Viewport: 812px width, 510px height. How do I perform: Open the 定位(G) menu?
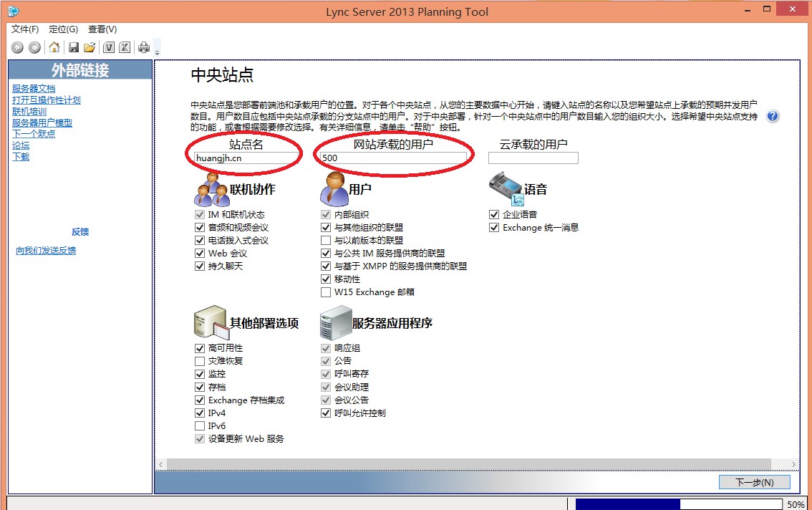pos(63,29)
